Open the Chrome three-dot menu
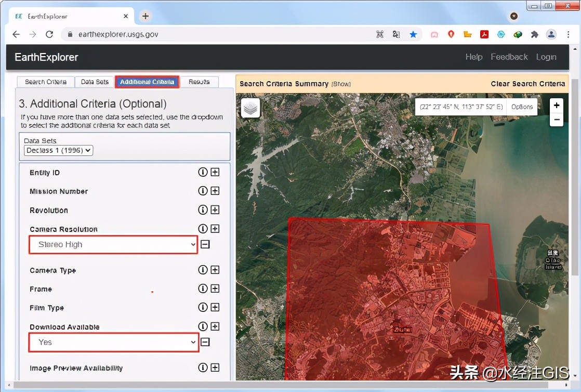This screenshot has width=581, height=392. click(568, 34)
